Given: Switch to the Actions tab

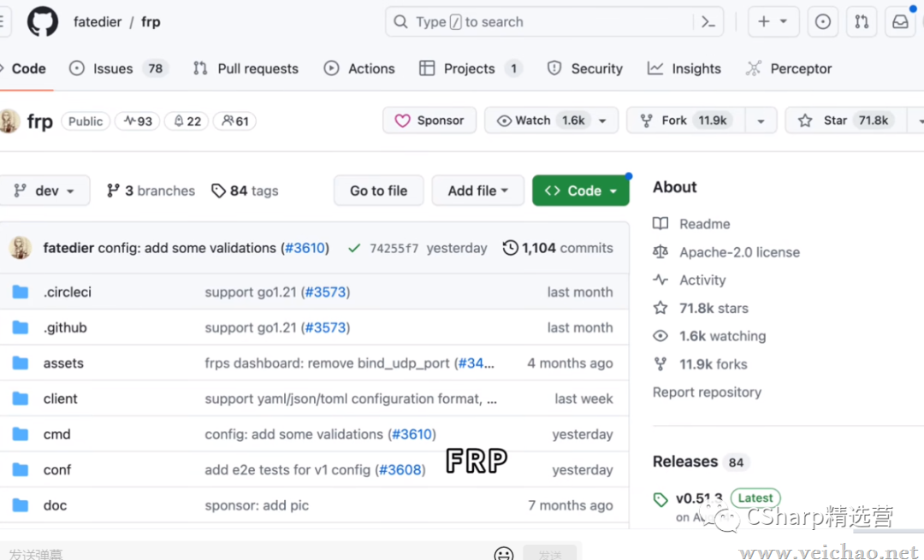Looking at the screenshot, I should pos(359,68).
